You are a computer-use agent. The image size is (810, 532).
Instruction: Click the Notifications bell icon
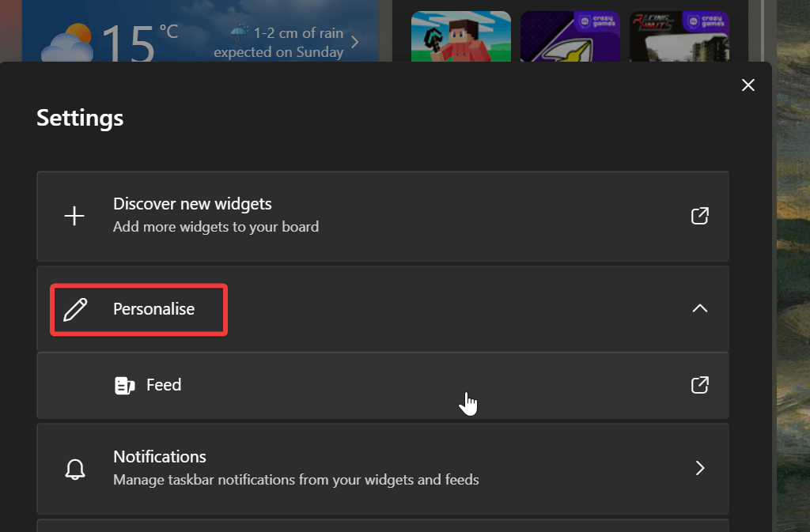(x=74, y=469)
